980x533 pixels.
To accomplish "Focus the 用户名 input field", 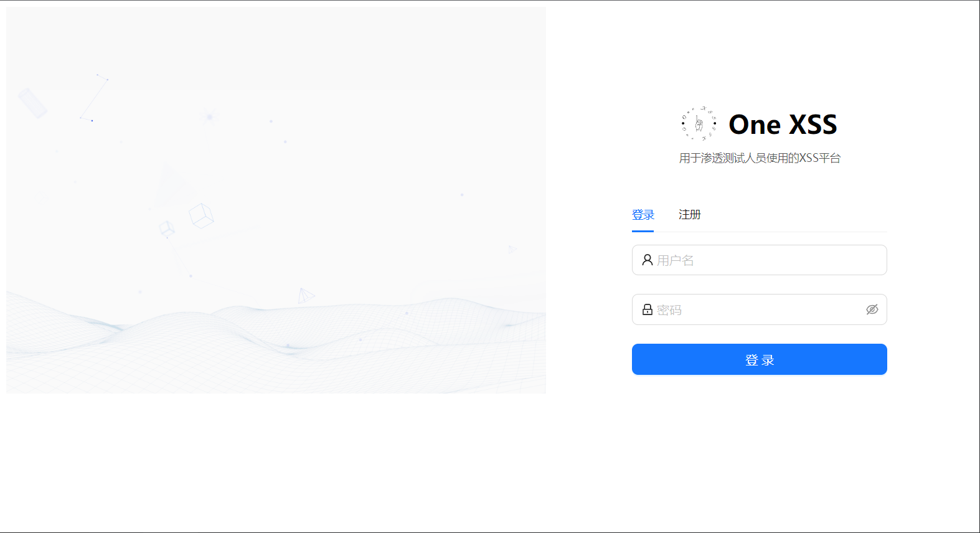I will pos(760,260).
